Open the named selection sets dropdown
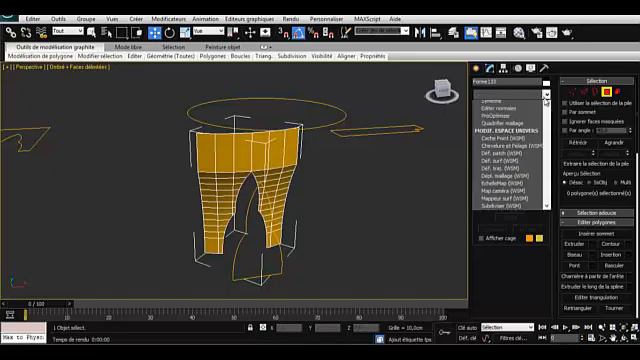The image size is (640, 360). tap(382, 31)
